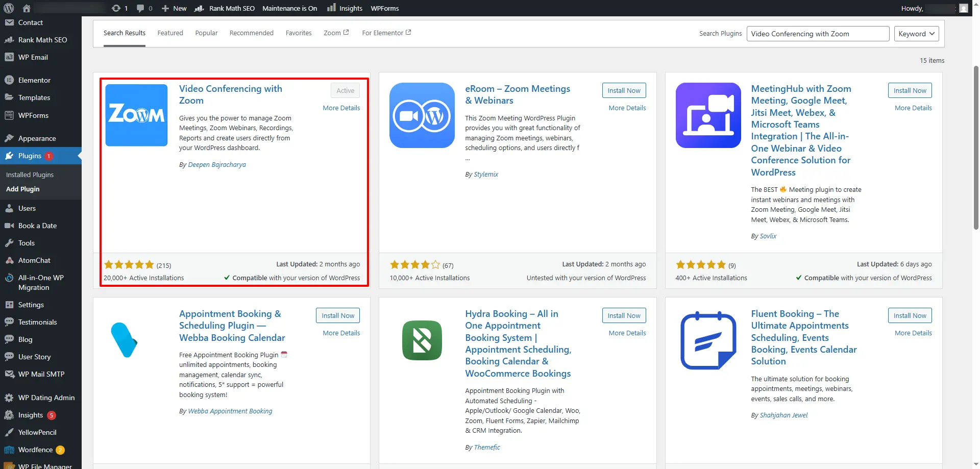Open author link Stylemix
Viewport: 980px width, 469px height.
[x=486, y=174]
